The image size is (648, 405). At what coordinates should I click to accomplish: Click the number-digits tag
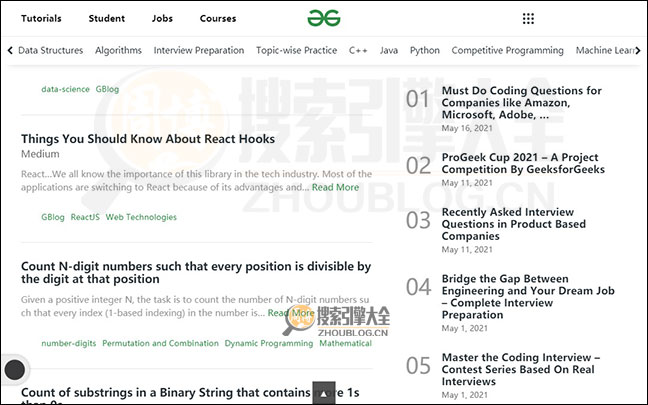tap(69, 343)
